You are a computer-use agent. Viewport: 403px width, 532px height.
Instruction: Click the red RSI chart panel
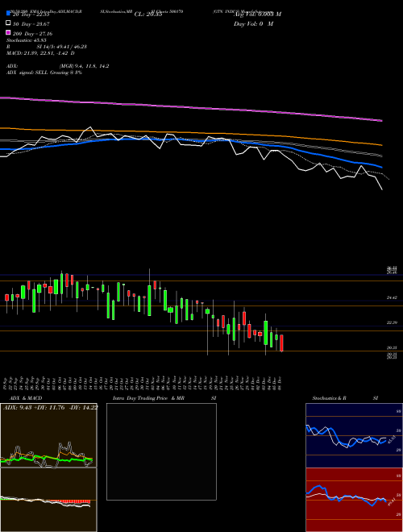(354, 500)
